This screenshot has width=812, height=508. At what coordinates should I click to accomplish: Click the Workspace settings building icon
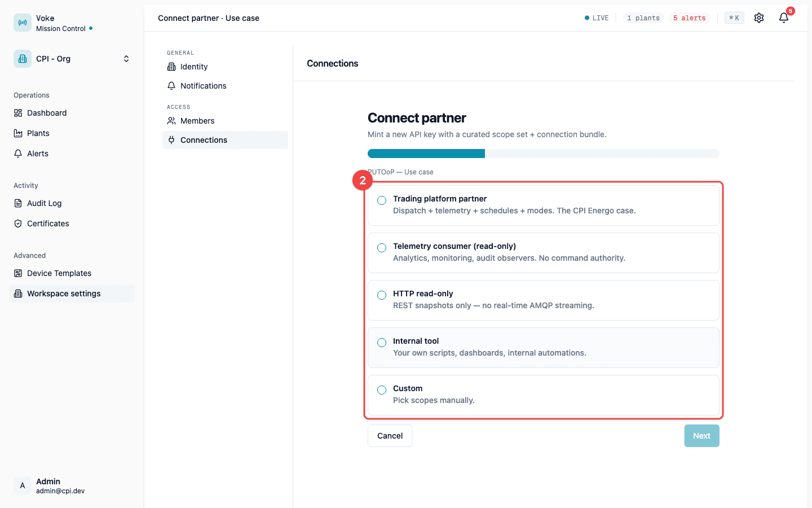[x=18, y=294]
